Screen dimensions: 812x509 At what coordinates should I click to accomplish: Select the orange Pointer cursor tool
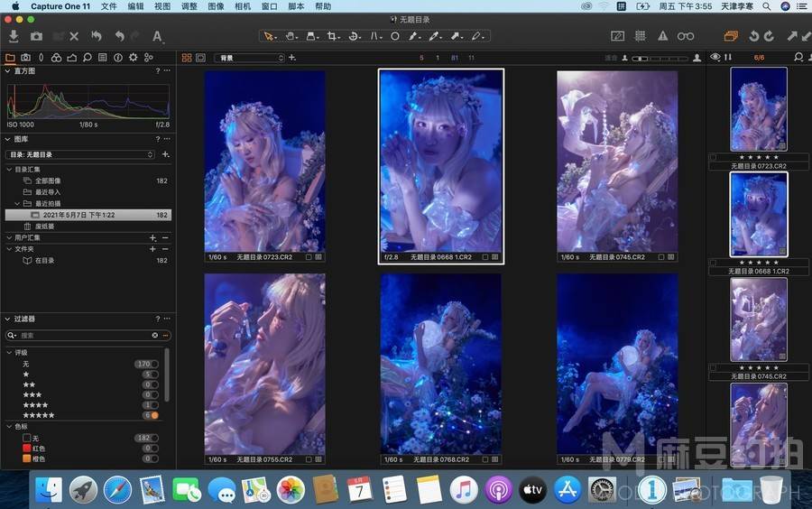(x=269, y=36)
